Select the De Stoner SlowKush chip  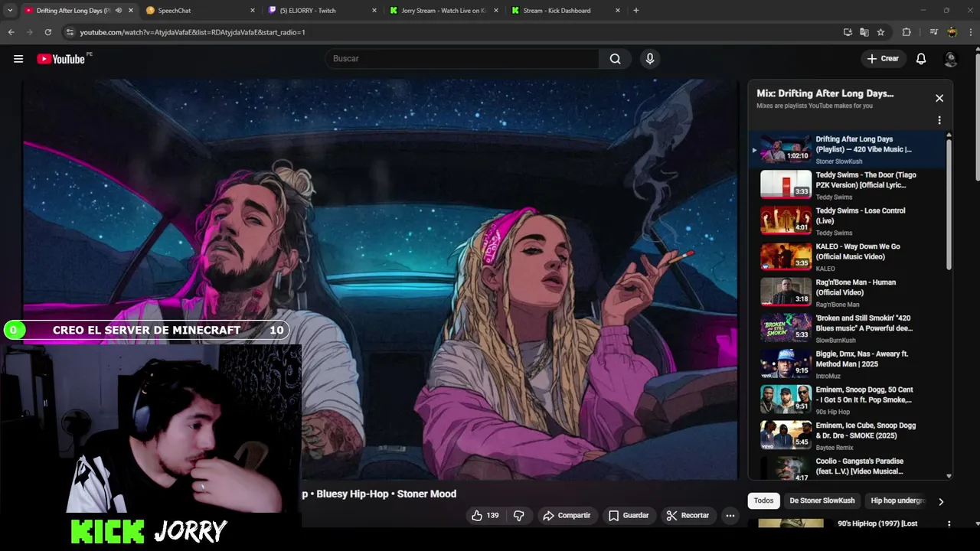(822, 500)
